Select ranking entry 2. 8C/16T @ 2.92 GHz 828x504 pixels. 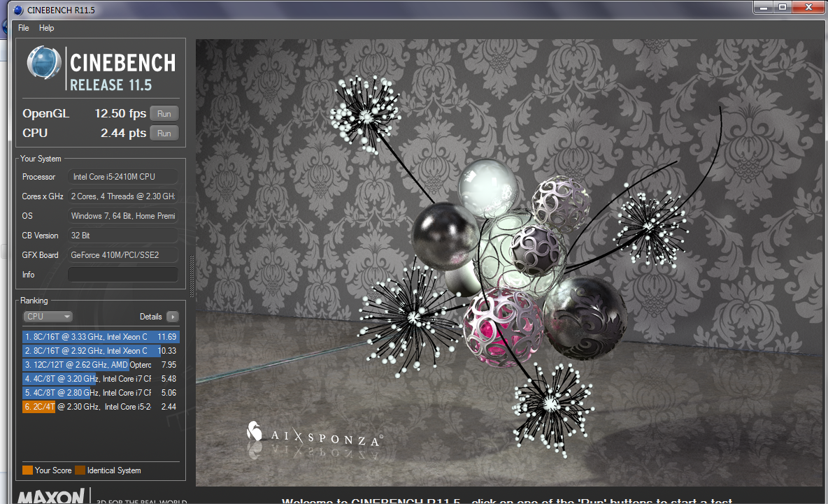click(x=100, y=350)
